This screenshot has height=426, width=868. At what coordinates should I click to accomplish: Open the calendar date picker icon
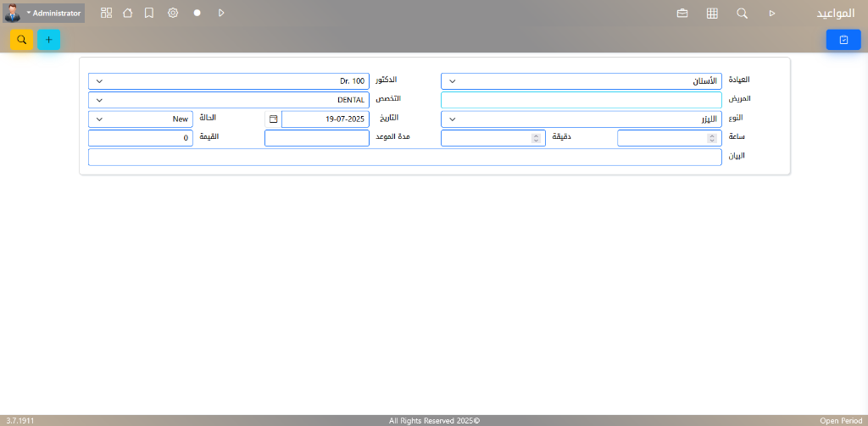(273, 119)
